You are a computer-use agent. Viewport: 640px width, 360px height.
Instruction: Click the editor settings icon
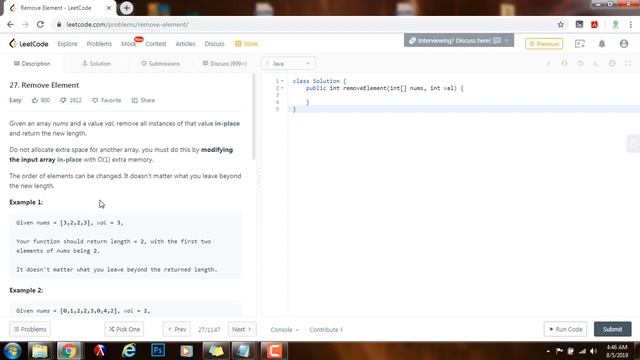pos(612,64)
